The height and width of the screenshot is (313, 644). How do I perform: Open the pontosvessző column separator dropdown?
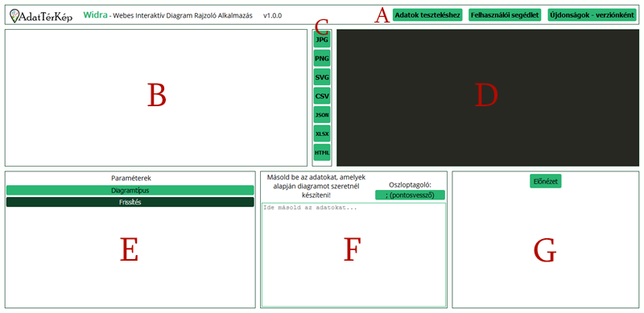410,195
